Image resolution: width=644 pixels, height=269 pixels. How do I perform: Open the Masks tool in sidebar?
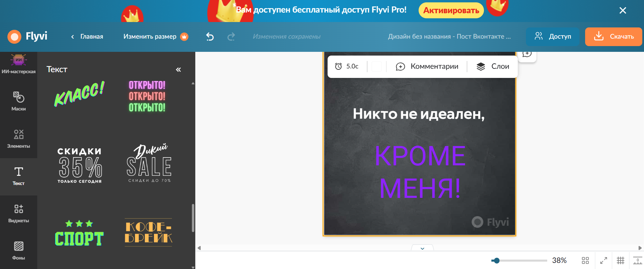click(x=19, y=101)
